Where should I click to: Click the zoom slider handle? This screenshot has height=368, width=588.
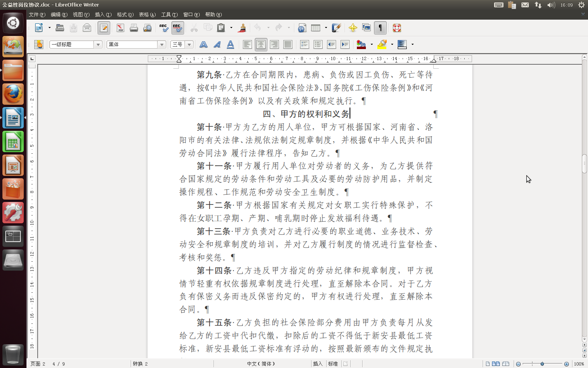click(x=542, y=364)
